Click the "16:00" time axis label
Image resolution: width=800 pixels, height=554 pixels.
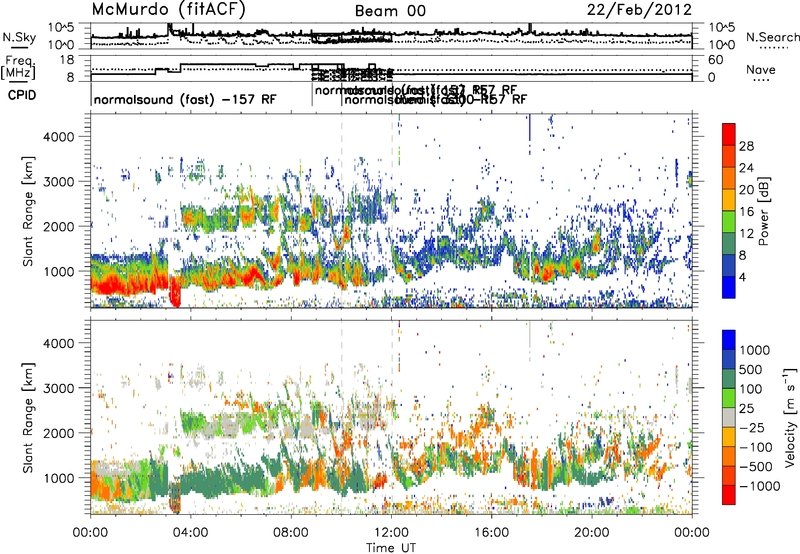(491, 533)
